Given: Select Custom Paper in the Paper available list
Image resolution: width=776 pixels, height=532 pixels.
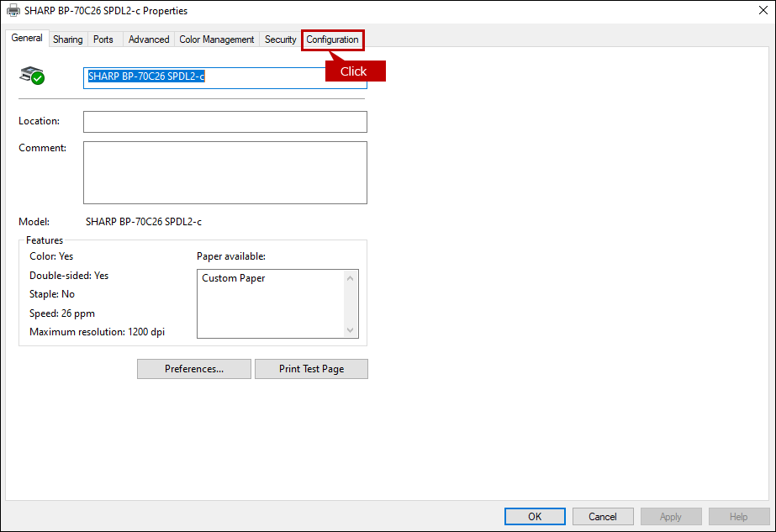Looking at the screenshot, I should tap(234, 278).
